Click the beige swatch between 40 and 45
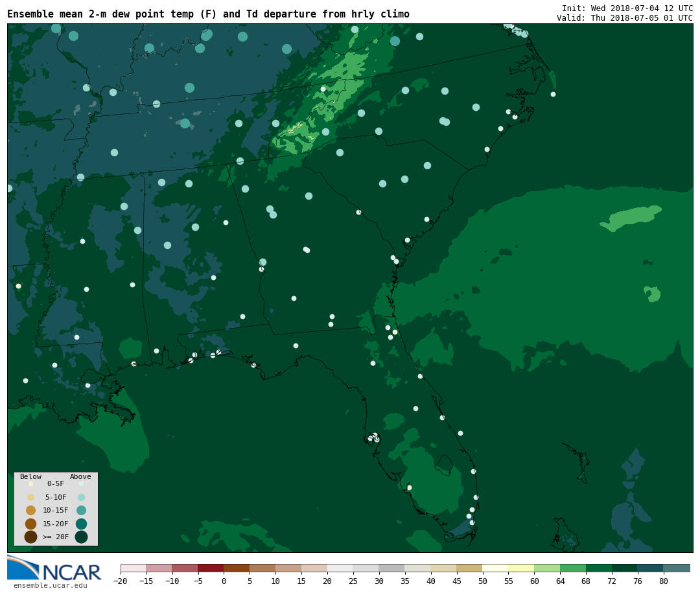This screenshot has height=593, width=700. coord(444,568)
